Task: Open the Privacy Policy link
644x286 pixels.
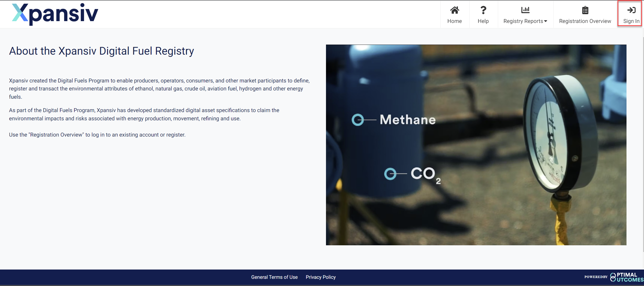Action: pyautogui.click(x=321, y=277)
